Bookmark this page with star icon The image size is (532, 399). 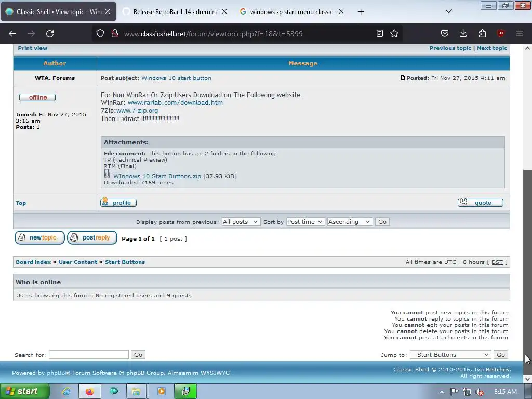pyautogui.click(x=394, y=33)
